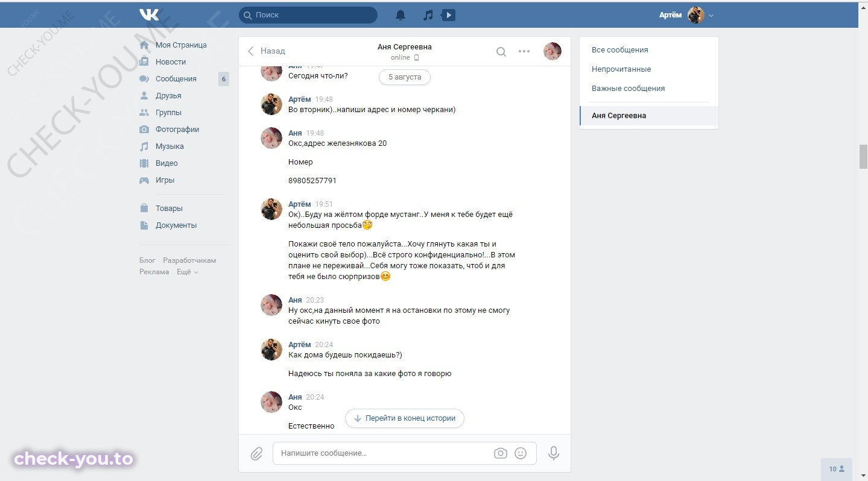Click the person icon beside Друзья
This screenshot has height=481, width=868.
tap(144, 96)
